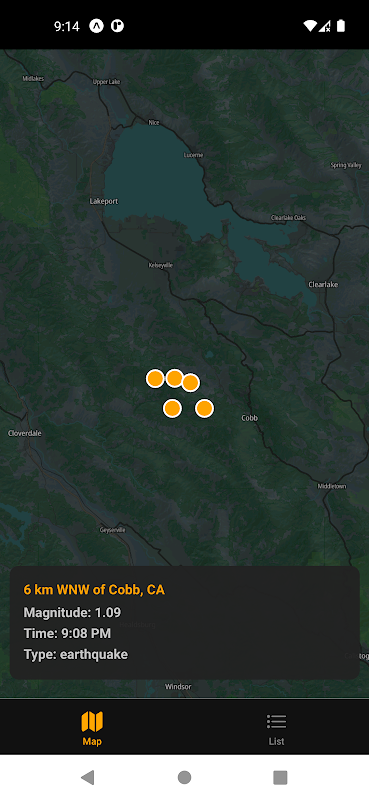Tap the Nice town label
This screenshot has width=369, height=800.
coord(154,122)
